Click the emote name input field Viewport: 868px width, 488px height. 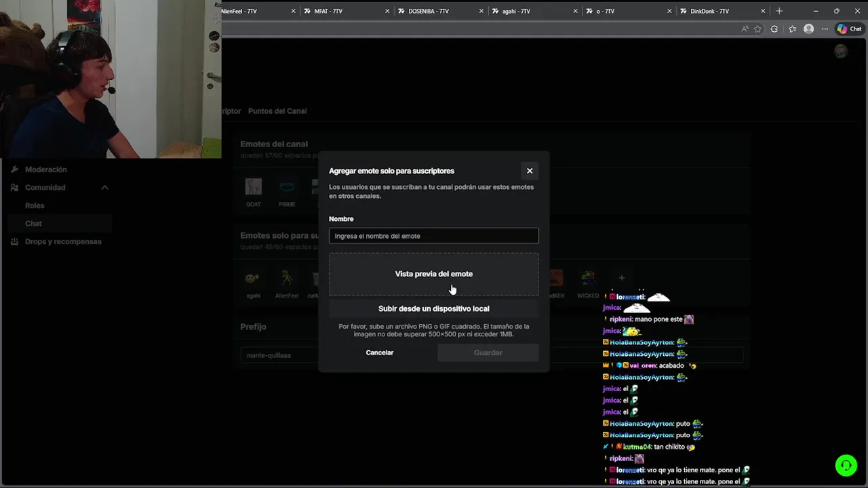click(x=434, y=236)
